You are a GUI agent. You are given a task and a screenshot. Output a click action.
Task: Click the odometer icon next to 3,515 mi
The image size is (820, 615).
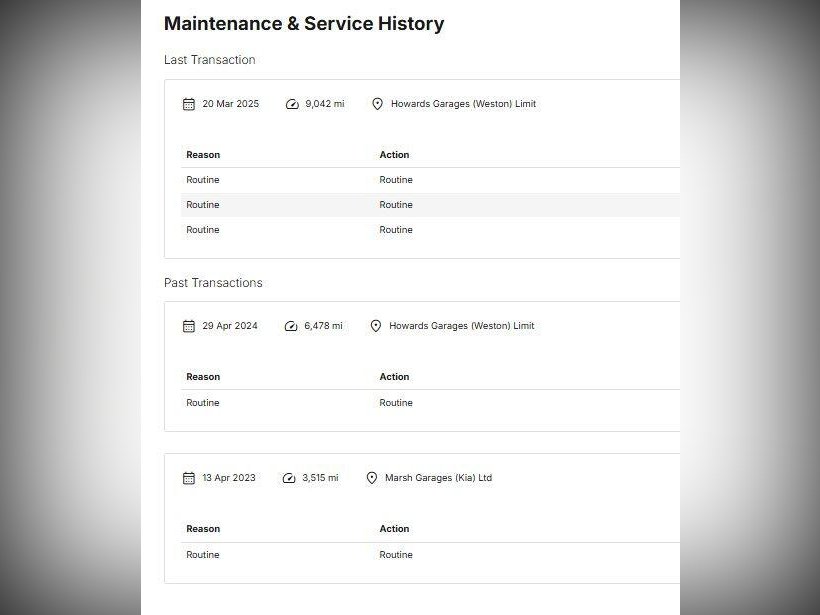(289, 478)
